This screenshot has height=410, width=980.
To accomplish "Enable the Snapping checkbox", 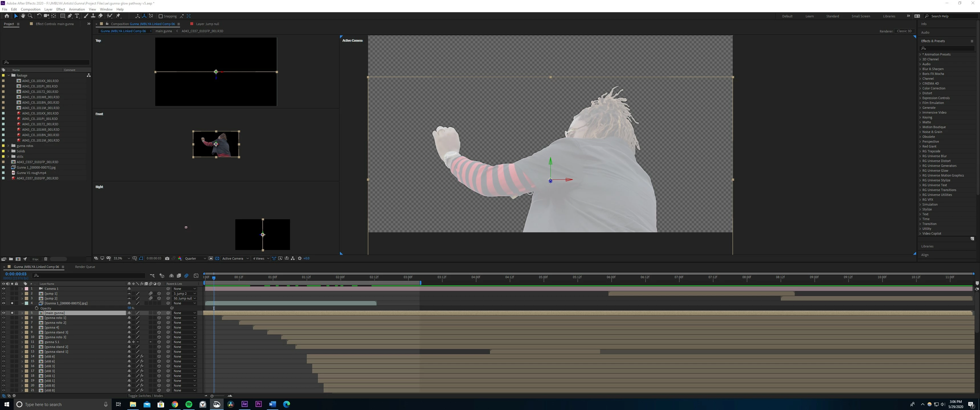I will click(x=161, y=16).
